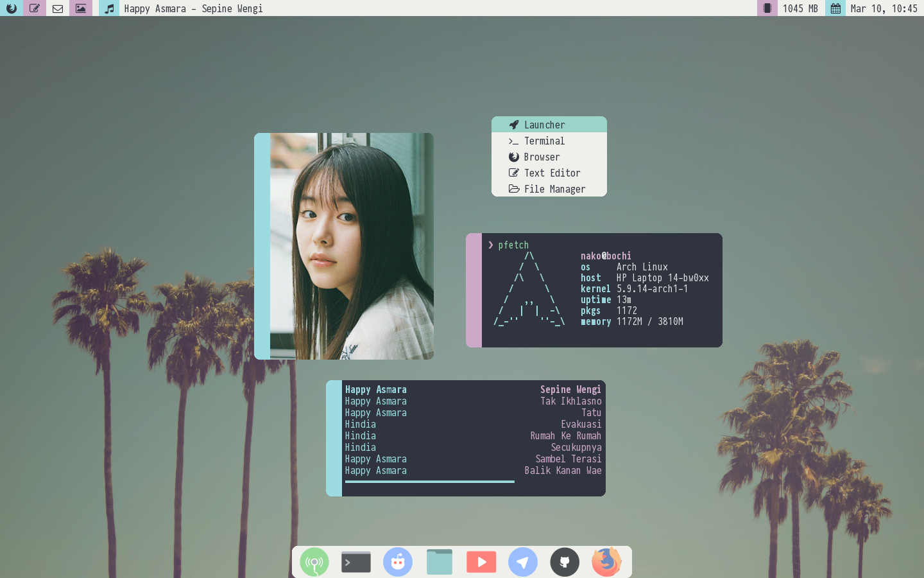The width and height of the screenshot is (924, 578).
Task: Click the music note icon in top bar
Action: (109, 8)
